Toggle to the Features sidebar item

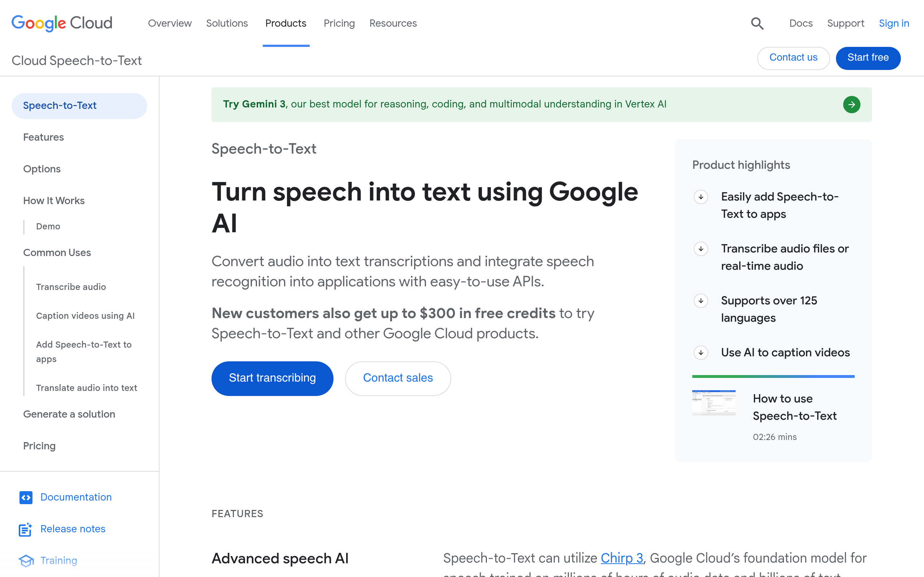coord(43,137)
